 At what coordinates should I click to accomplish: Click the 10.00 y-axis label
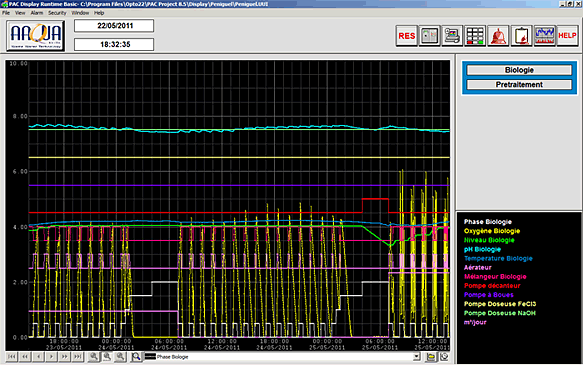point(19,64)
